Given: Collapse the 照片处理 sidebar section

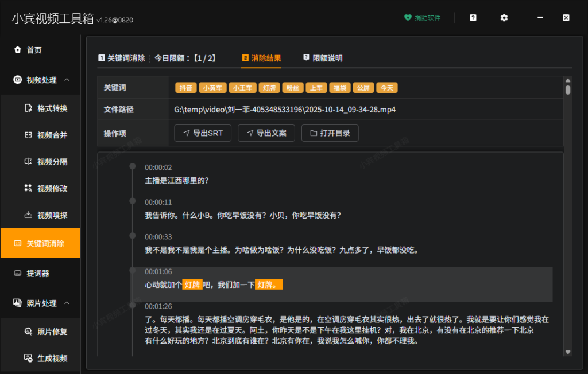Looking at the screenshot, I should point(67,303).
